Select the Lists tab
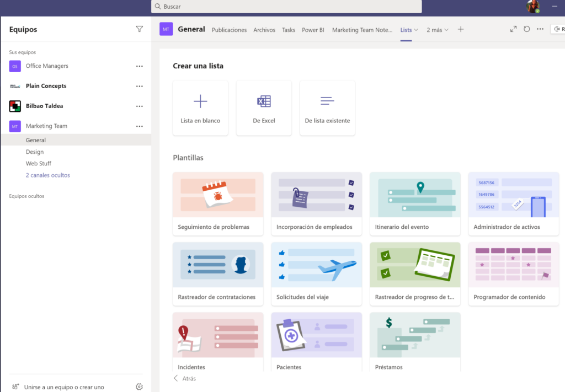Image resolution: width=565 pixels, height=392 pixels. (406, 30)
